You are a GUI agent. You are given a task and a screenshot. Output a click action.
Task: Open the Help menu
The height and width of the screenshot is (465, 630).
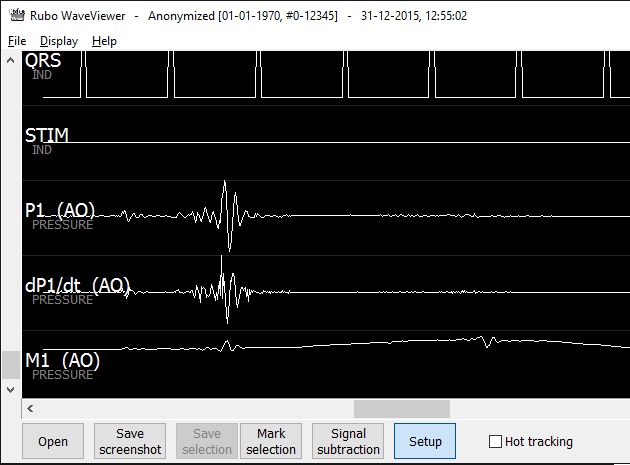(104, 41)
